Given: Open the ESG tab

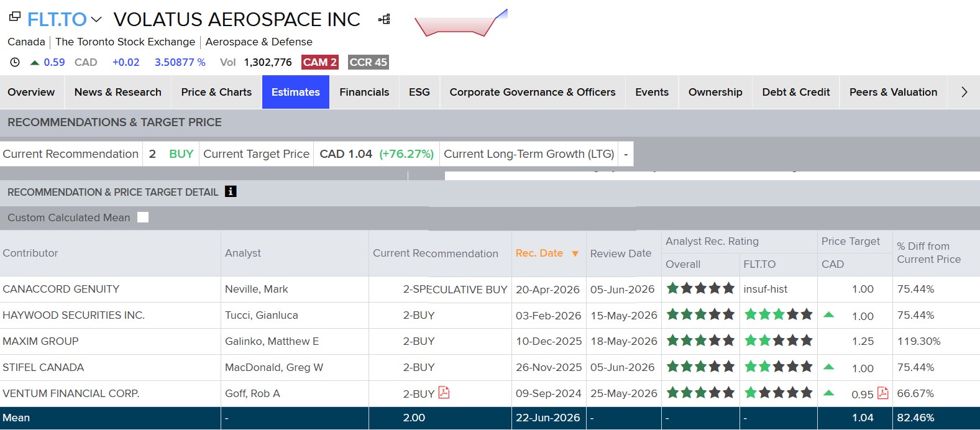Looking at the screenshot, I should [x=419, y=92].
